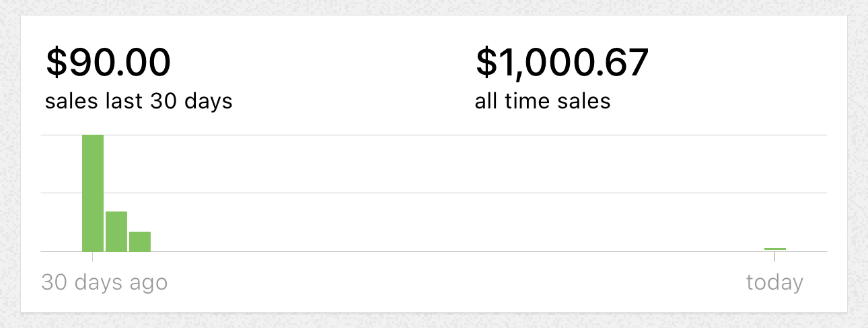This screenshot has width=868, height=328.
Task: Open the "sales last 30 days" label
Action: click(x=139, y=101)
